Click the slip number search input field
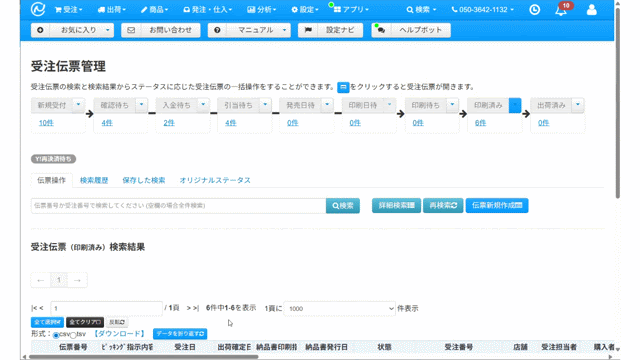This screenshot has width=640, height=360. pyautogui.click(x=178, y=206)
